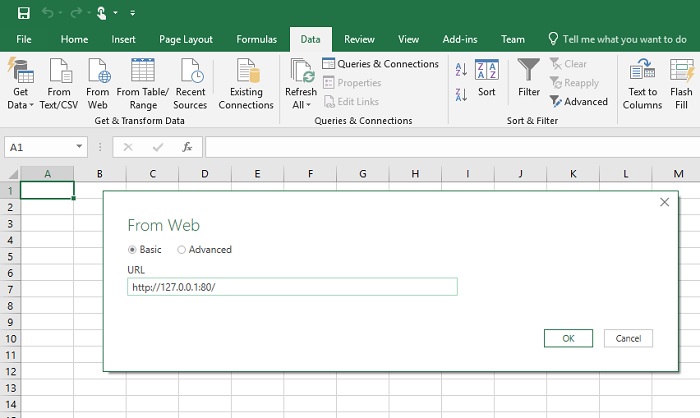The width and height of the screenshot is (700, 418).
Task: Open the Page Layout tab
Action: point(186,39)
